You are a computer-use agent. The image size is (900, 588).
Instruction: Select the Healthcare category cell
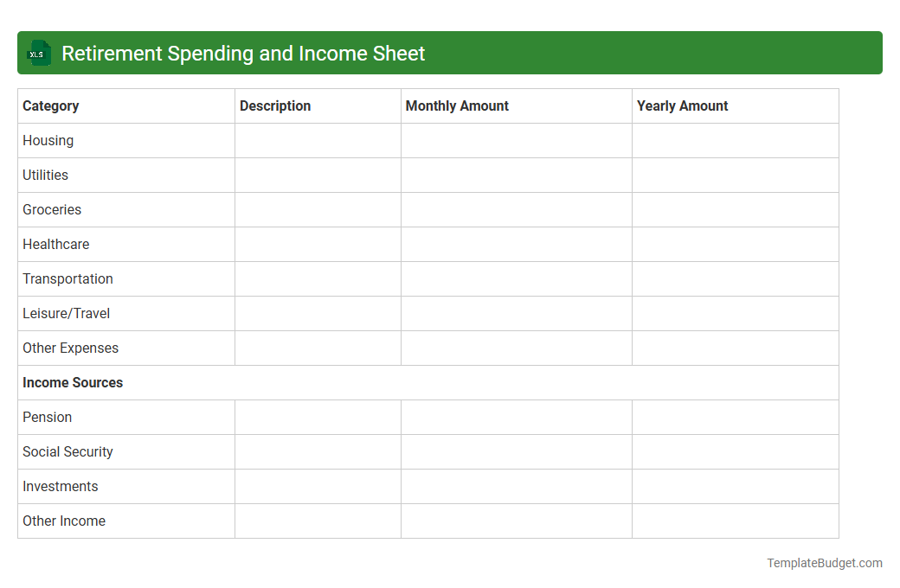55,244
